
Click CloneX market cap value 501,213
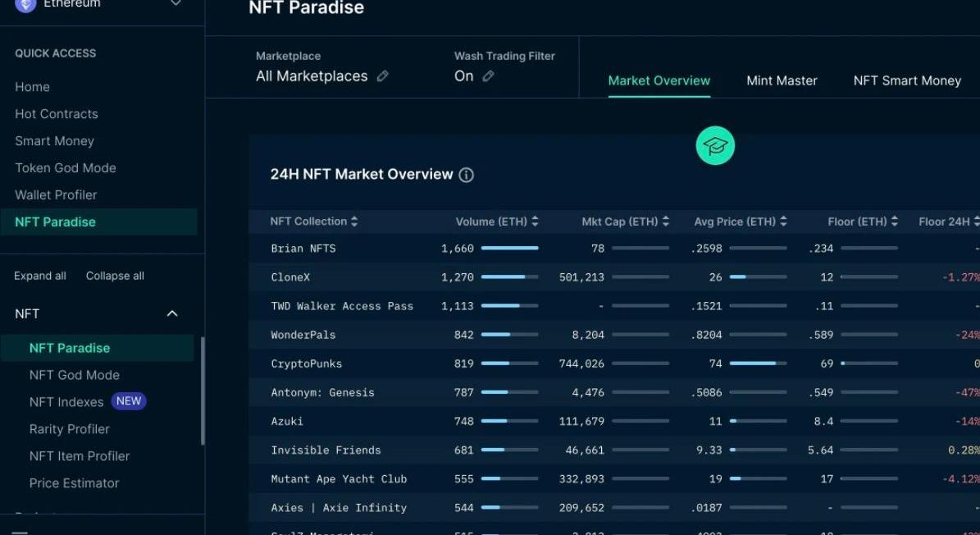[581, 277]
